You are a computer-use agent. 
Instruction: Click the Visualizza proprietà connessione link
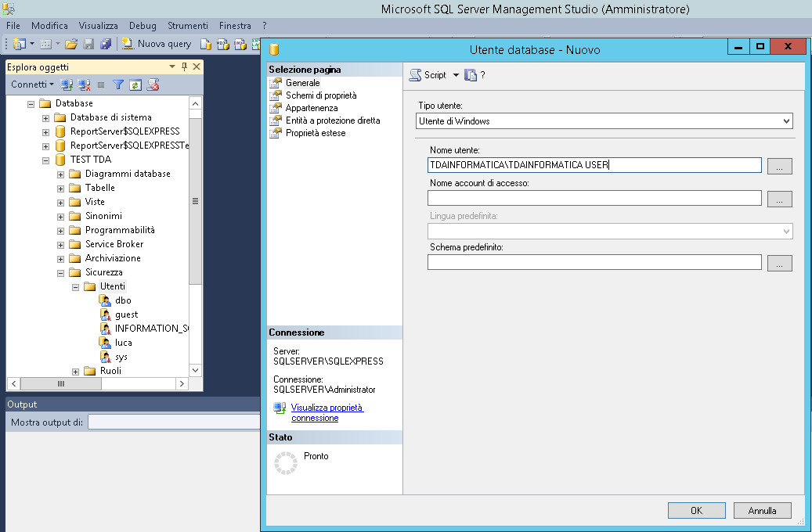(327, 412)
